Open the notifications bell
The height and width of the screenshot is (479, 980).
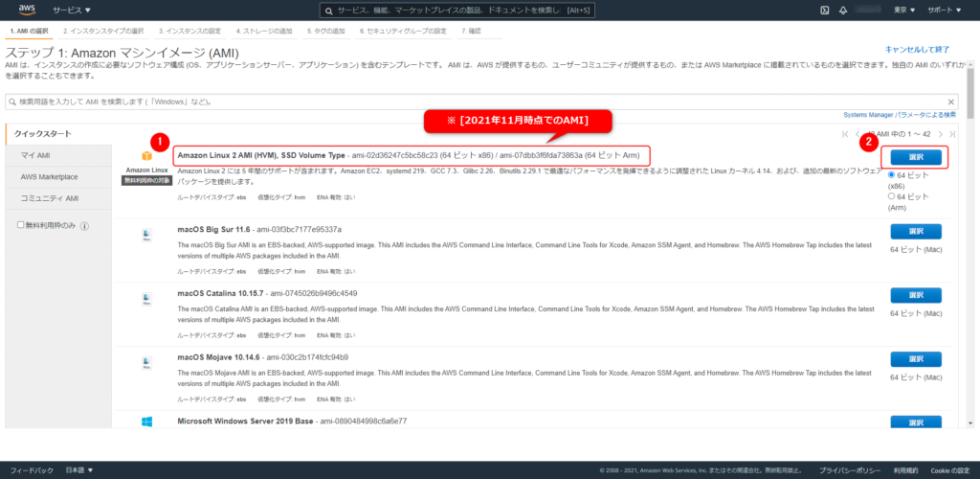click(842, 10)
